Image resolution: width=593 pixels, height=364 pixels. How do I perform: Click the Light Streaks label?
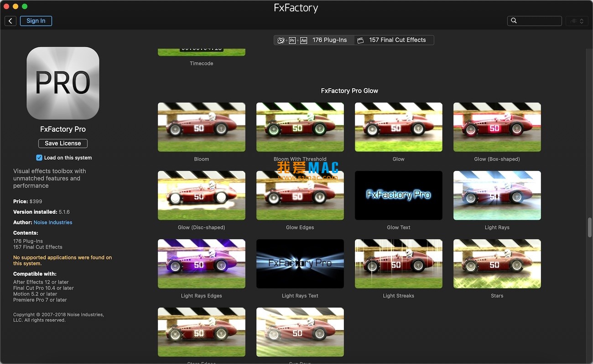coord(399,296)
